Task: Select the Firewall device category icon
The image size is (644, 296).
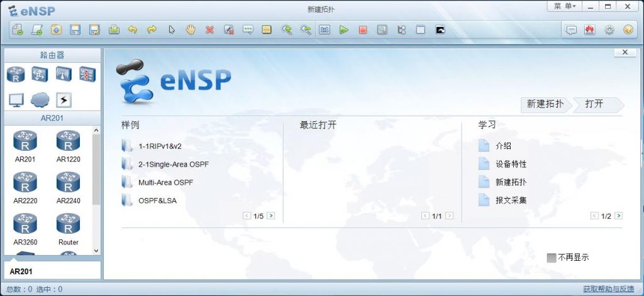Action: 87,74
